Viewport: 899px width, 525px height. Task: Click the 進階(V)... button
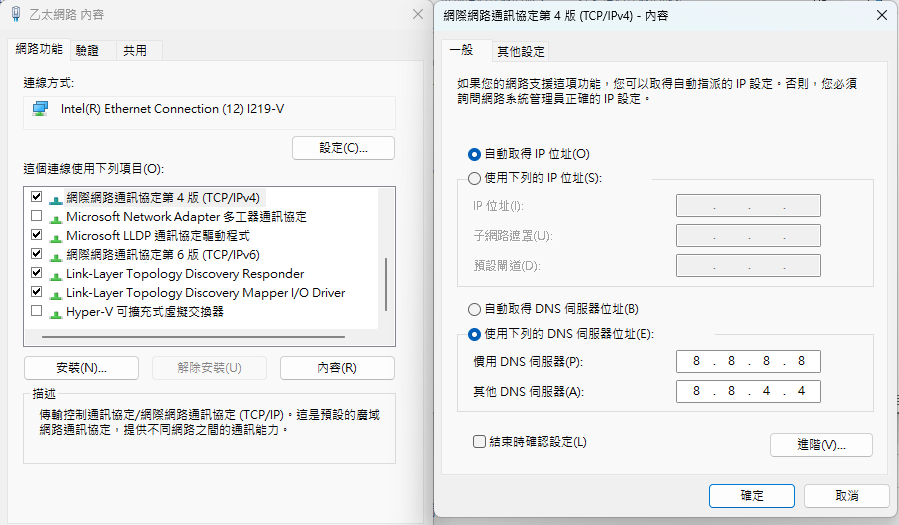[x=821, y=445]
